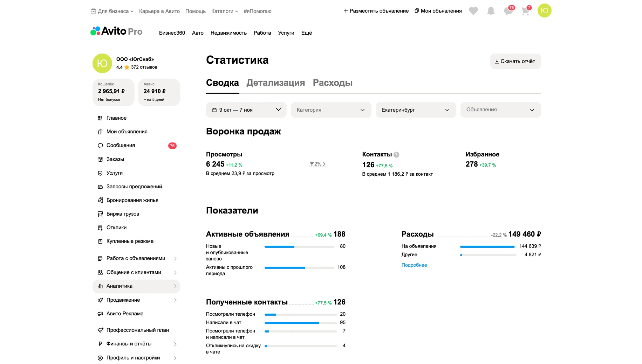Open messages chat bubble icon in header
The image size is (642, 364).
point(508,11)
